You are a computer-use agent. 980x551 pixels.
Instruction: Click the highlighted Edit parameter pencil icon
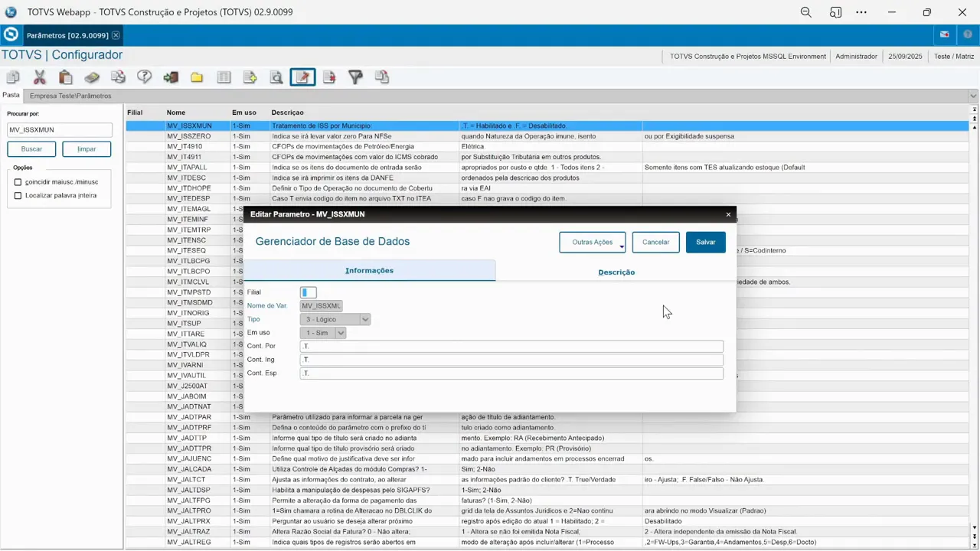[x=302, y=77]
